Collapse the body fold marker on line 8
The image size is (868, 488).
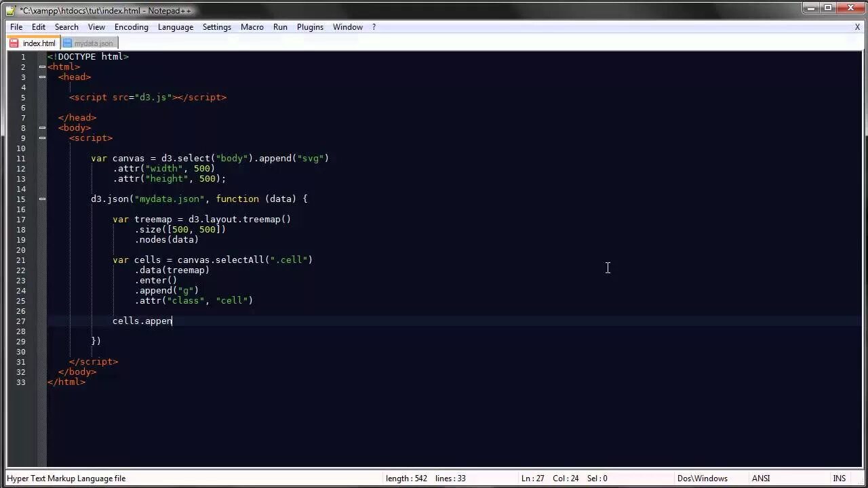point(42,127)
